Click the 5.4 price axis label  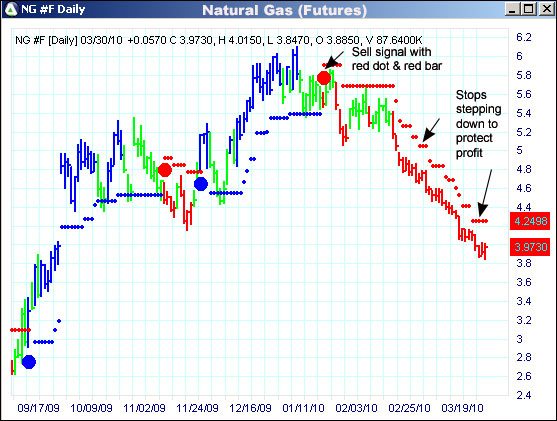[x=524, y=113]
